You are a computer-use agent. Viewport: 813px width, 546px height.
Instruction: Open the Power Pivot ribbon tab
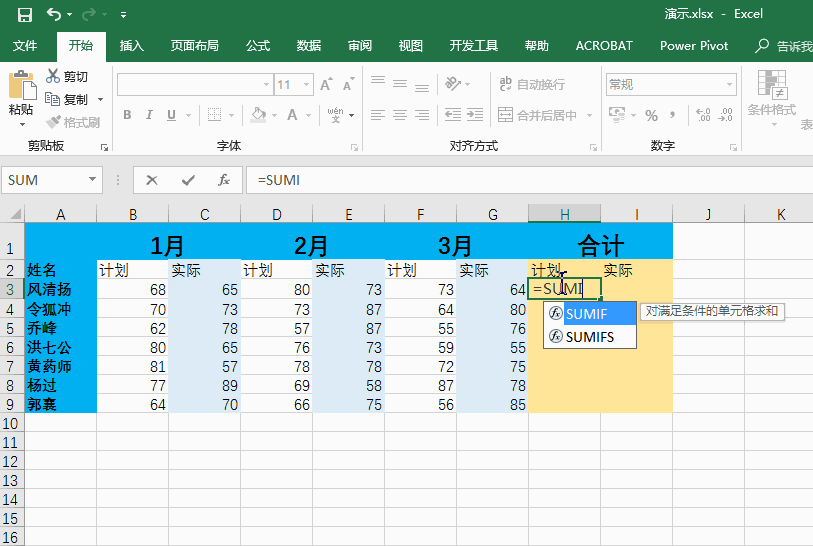pyautogui.click(x=694, y=46)
